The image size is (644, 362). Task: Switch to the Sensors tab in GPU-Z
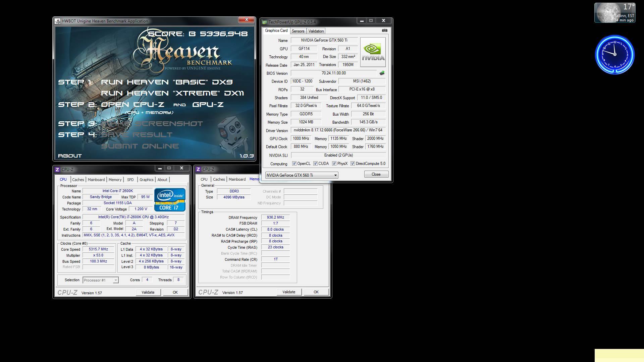pos(298,31)
